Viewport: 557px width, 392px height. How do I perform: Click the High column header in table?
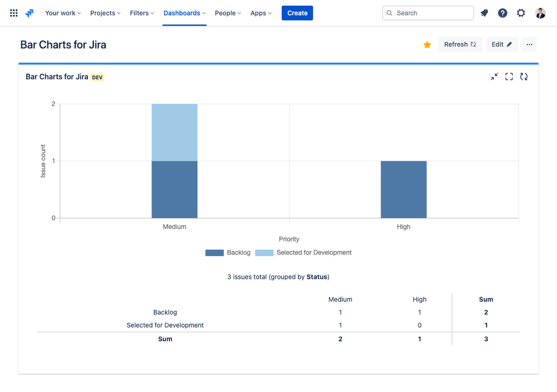[419, 299]
